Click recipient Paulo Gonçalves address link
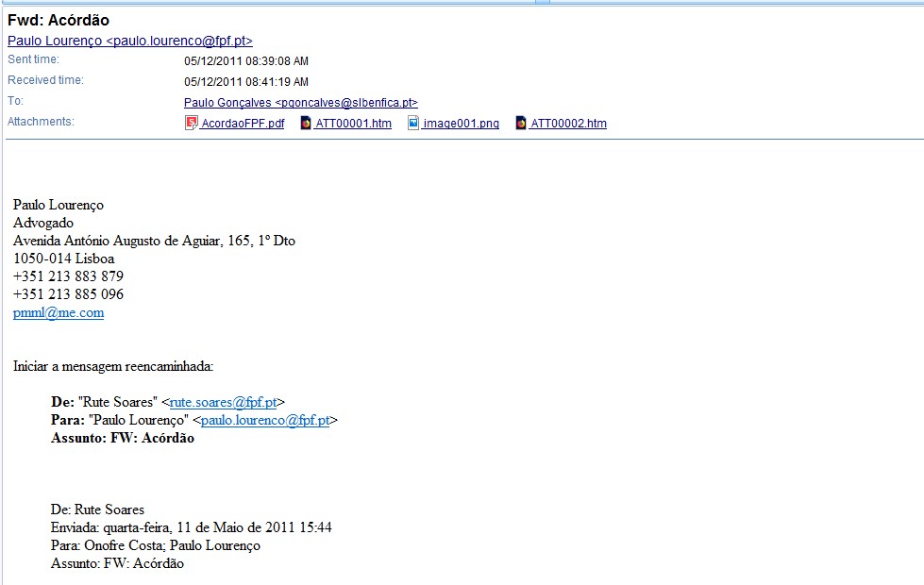 300,103
